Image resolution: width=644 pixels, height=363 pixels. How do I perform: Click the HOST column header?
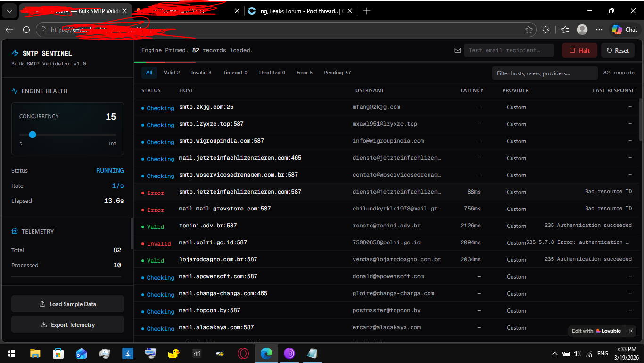pyautogui.click(x=186, y=90)
